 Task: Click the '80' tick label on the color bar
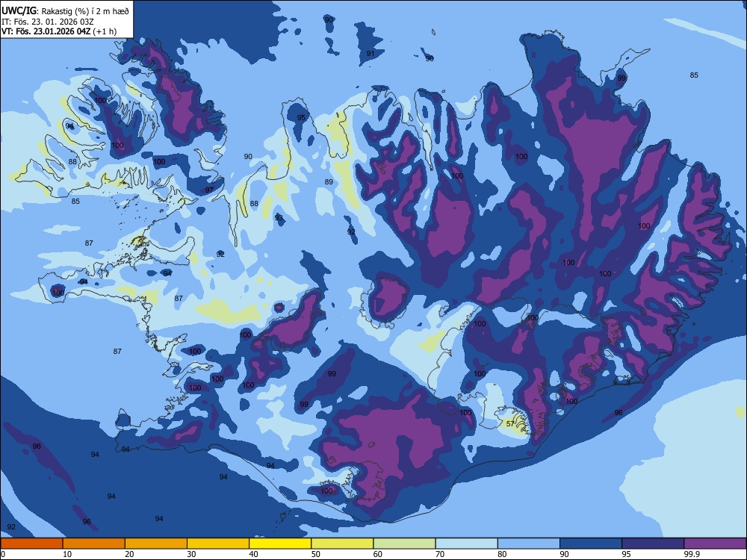coord(502,554)
